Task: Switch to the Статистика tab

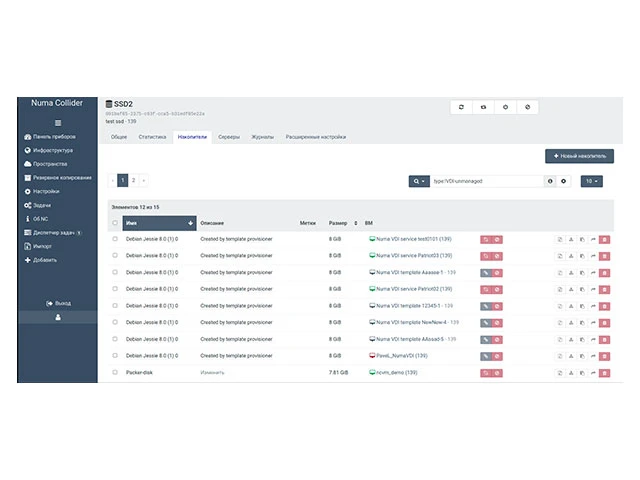Action: (152, 136)
